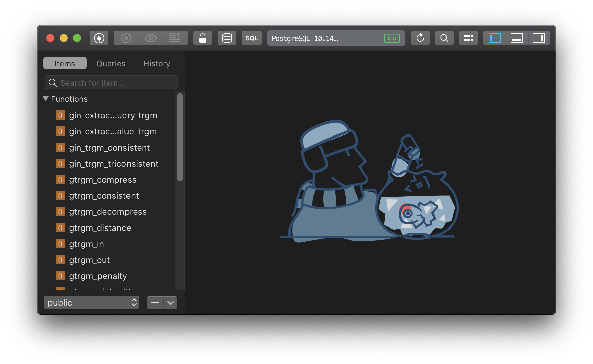This screenshot has width=593, height=364.
Task: Click function icon beside gtrgm_distance
Action: click(60, 227)
